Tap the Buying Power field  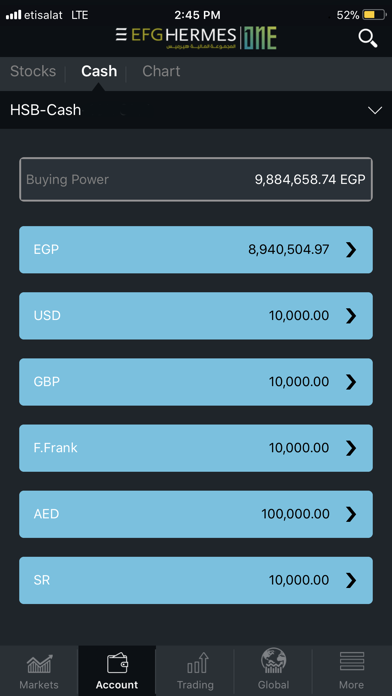[x=196, y=179]
